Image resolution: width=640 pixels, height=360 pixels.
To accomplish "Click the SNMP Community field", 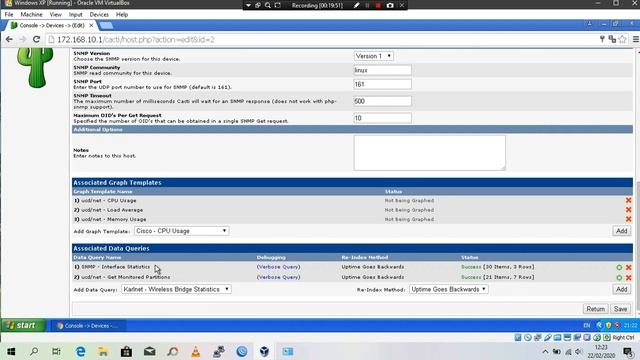I will coord(382,70).
